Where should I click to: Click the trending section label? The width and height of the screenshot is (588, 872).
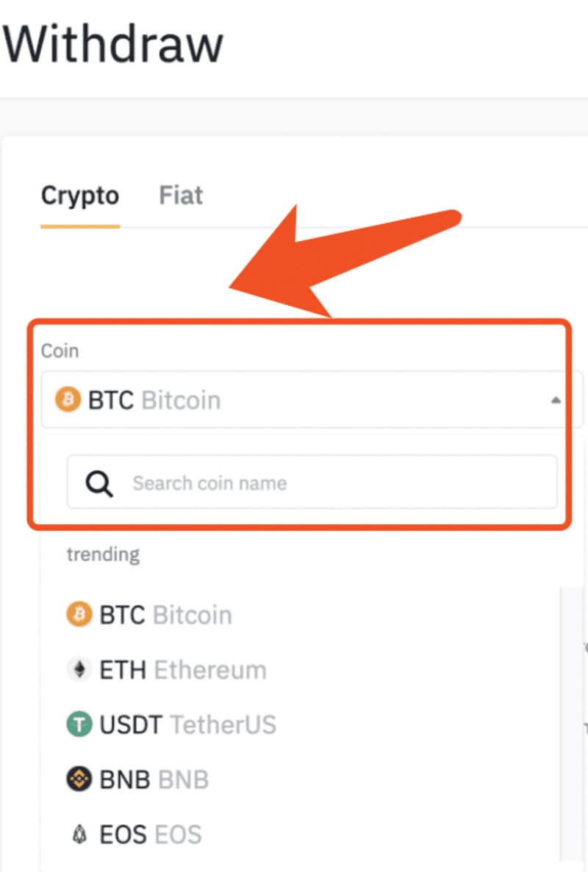103,554
